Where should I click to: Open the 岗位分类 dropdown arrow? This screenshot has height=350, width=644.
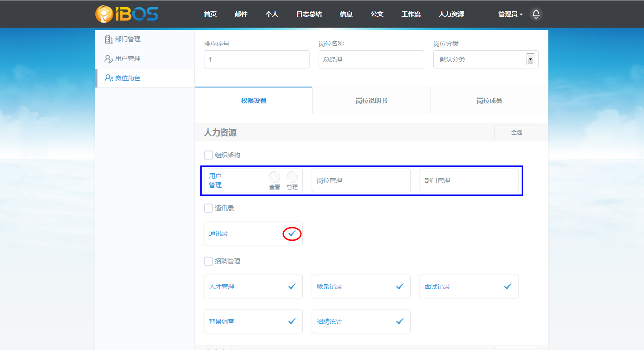(530, 59)
